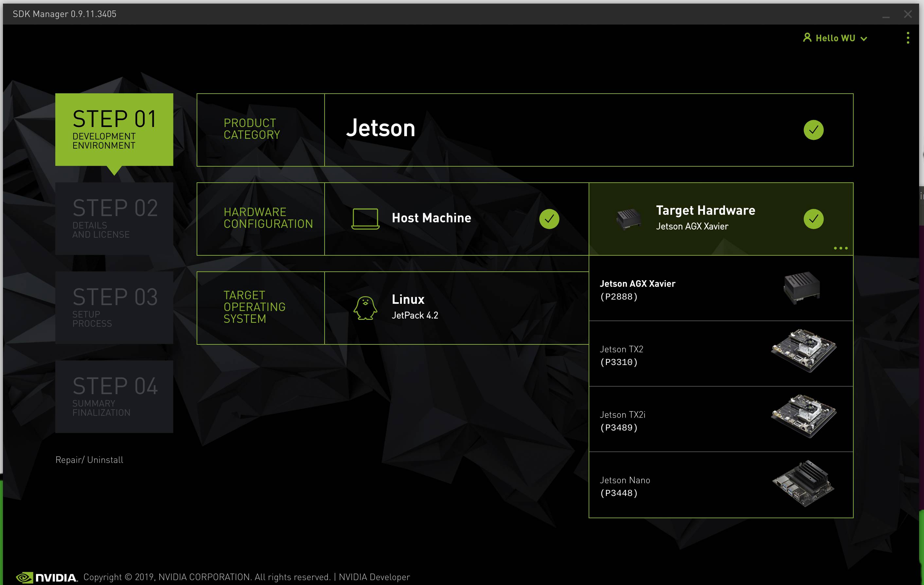Click the Linux penguin icon
The height and width of the screenshot is (585, 924).
[365, 308]
